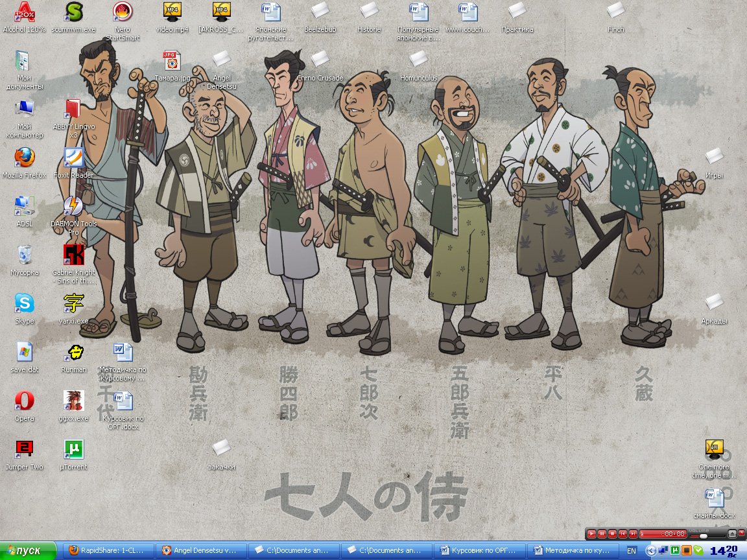Skip to next track in media player
Viewport: 747px width, 560px height.
[633, 534]
